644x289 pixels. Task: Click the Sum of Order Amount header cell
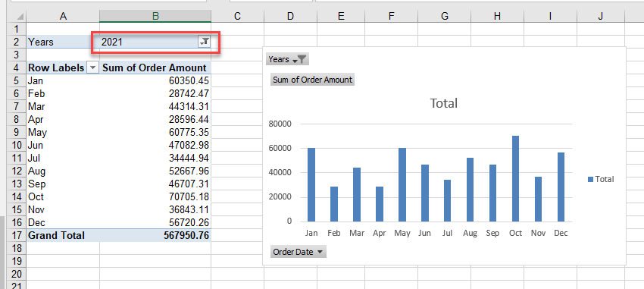(x=155, y=68)
